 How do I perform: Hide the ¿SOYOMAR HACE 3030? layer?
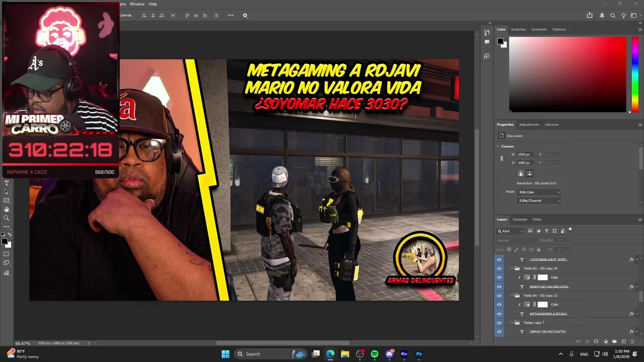point(499,259)
